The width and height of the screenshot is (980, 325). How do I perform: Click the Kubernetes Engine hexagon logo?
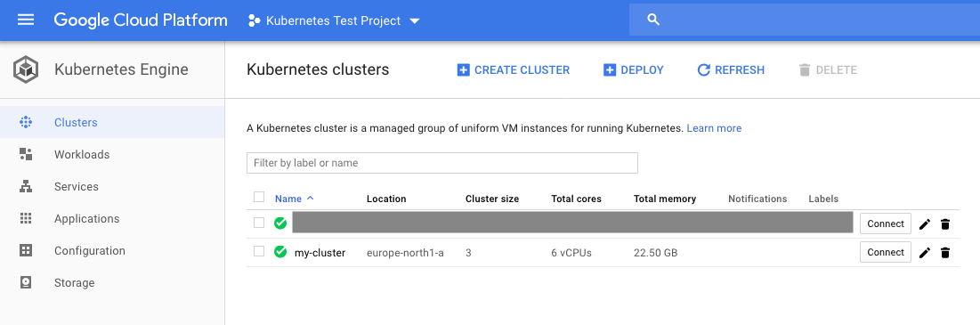tap(26, 69)
